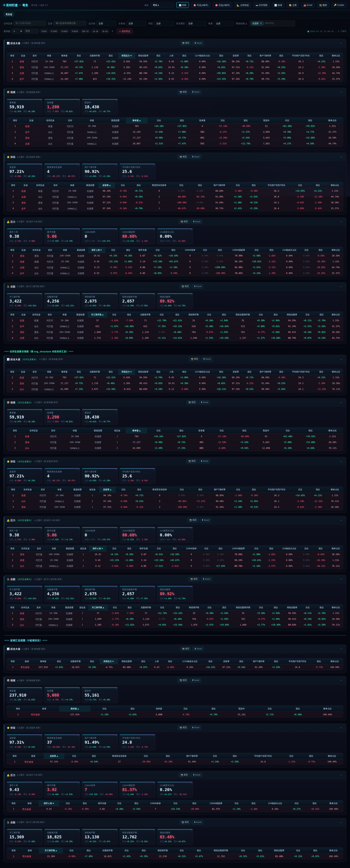
Task: Click 全部收起 to collapse all panels
Action: click(x=243, y=5)
